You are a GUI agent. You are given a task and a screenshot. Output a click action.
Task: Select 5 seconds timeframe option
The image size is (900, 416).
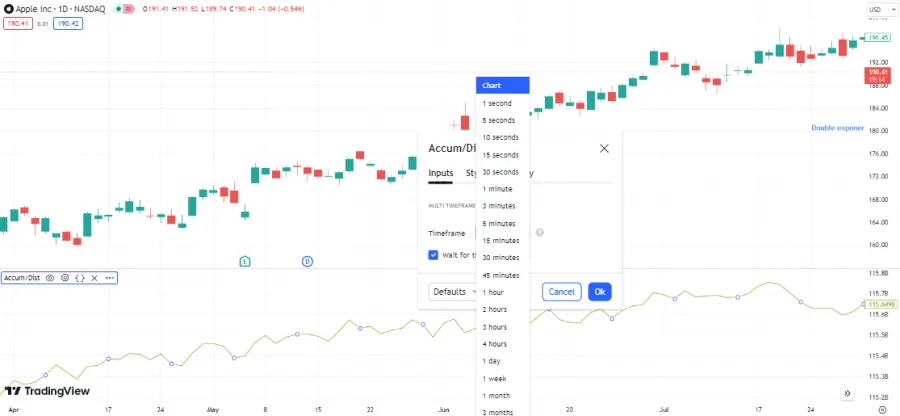pyautogui.click(x=503, y=120)
